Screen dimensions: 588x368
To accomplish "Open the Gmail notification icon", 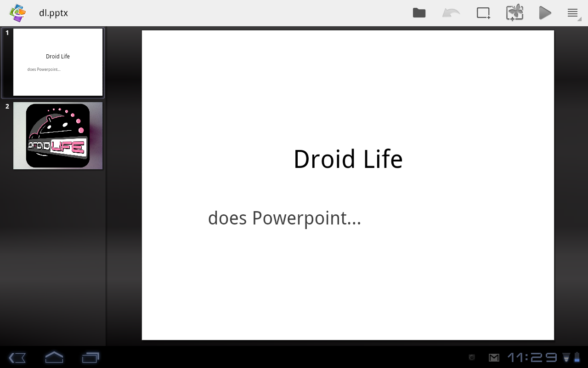I will click(494, 357).
